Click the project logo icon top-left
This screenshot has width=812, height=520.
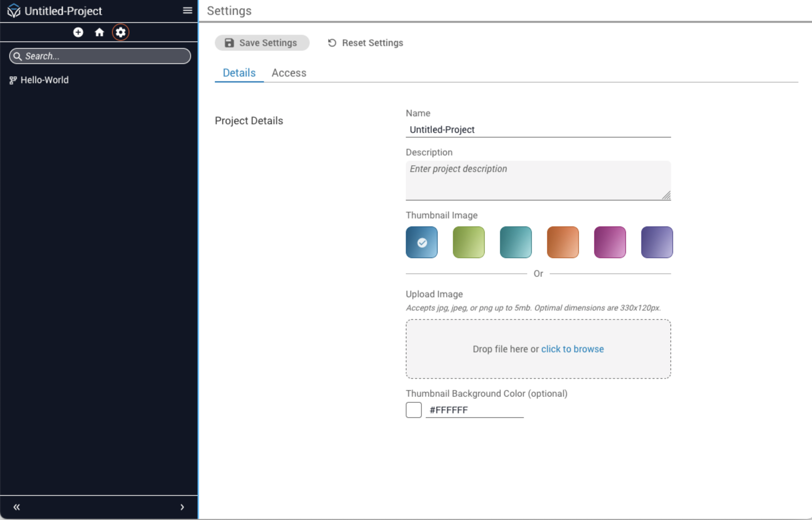tap(14, 11)
